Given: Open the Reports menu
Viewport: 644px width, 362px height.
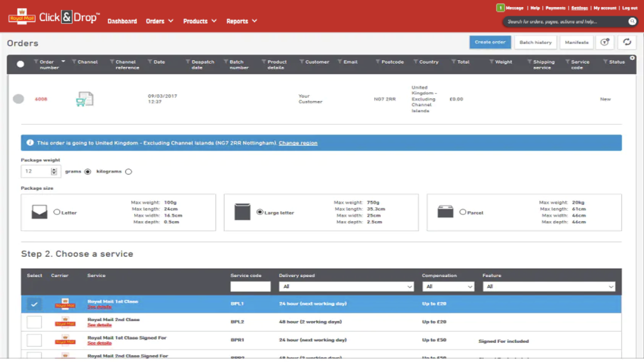Looking at the screenshot, I should pyautogui.click(x=242, y=21).
